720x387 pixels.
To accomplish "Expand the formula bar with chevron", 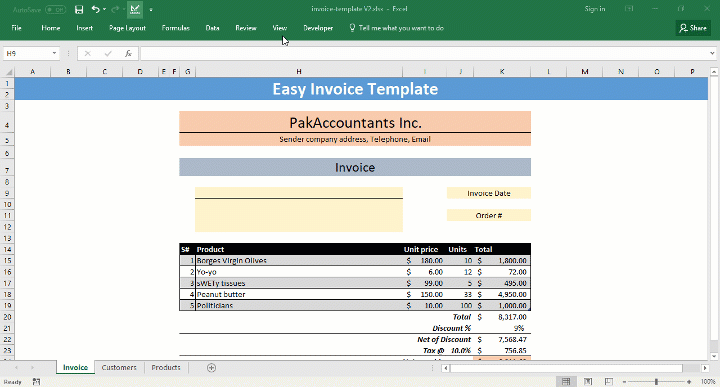I will 712,54.
